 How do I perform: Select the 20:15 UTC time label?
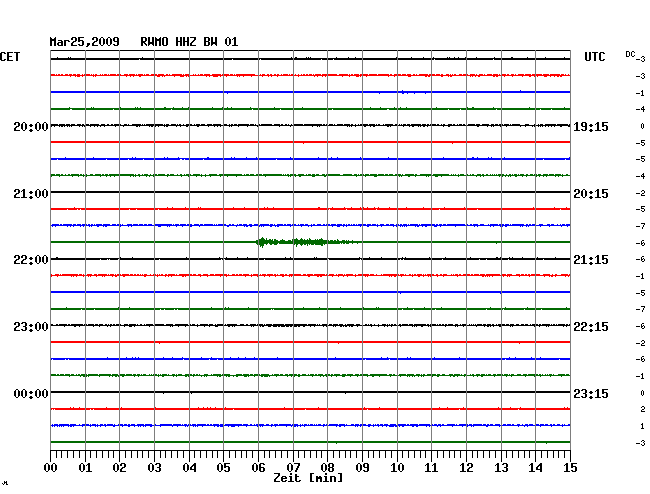[x=591, y=194]
